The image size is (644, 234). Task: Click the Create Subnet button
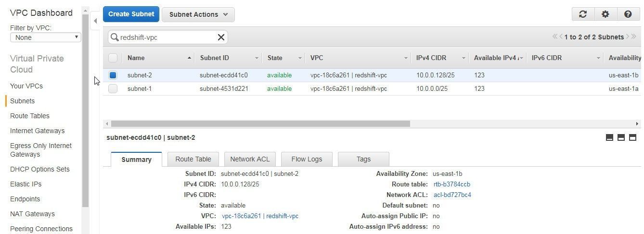131,14
